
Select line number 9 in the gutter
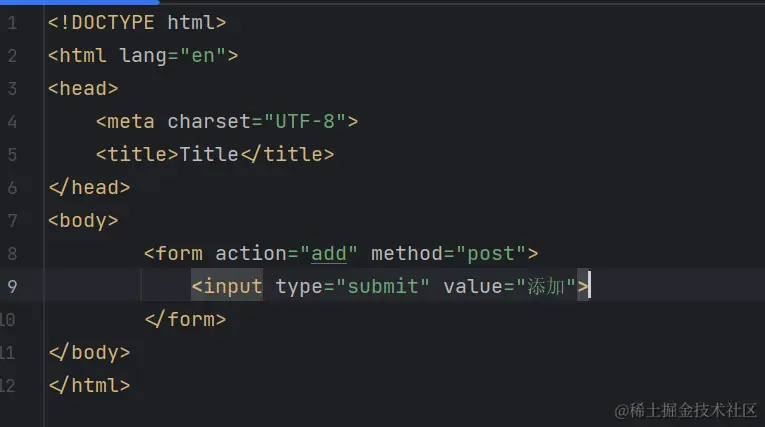11,287
